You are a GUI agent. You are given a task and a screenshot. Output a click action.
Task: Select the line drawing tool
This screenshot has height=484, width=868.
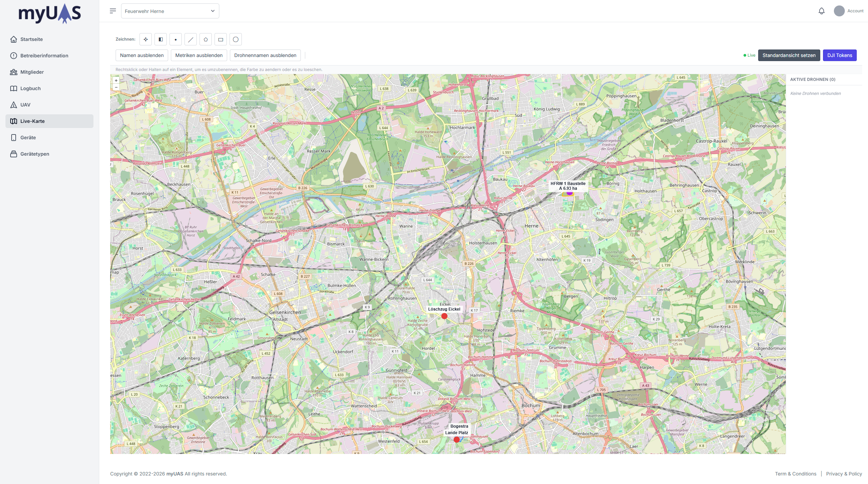pos(191,39)
